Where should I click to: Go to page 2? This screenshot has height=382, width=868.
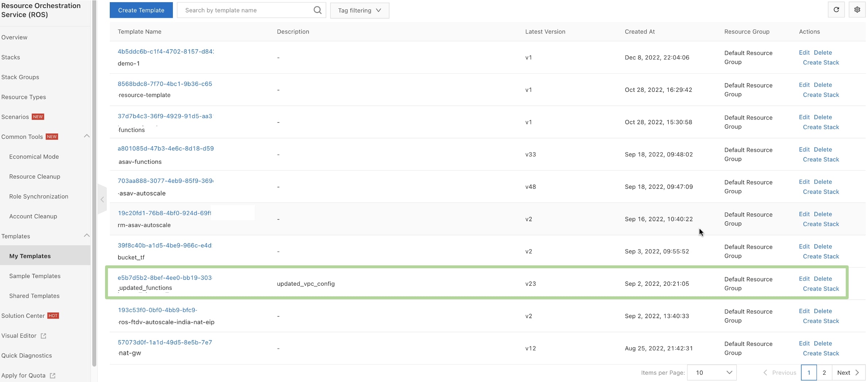[824, 373]
